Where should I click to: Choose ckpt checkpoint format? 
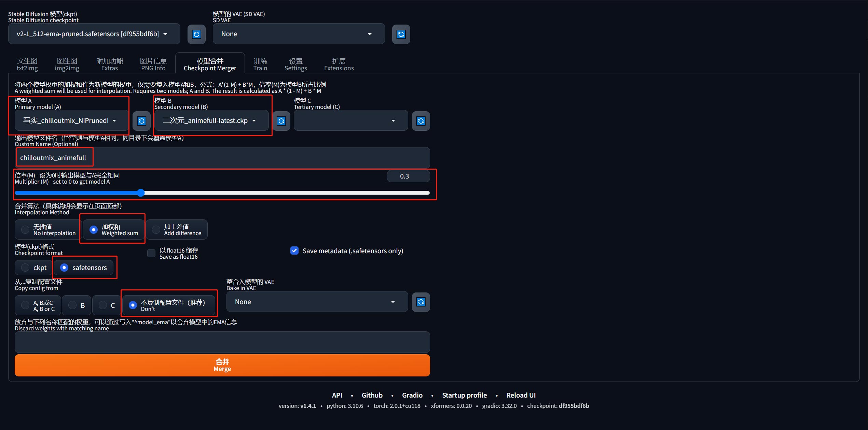(x=33, y=268)
